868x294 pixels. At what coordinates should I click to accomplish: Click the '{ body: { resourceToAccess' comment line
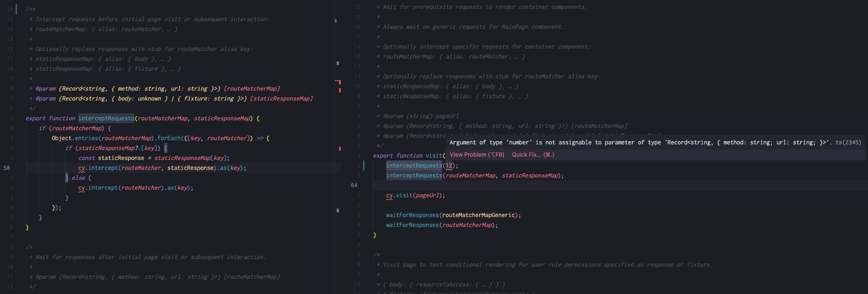pyautogui.click(x=444, y=285)
